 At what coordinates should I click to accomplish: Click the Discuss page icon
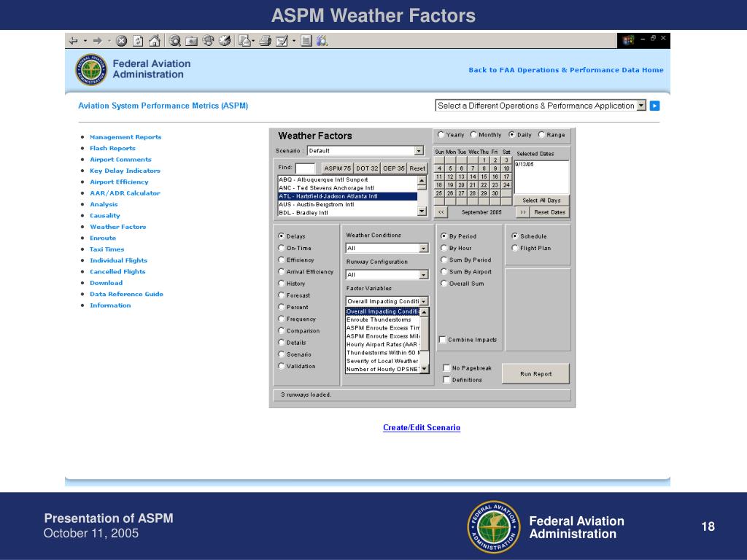[x=306, y=41]
